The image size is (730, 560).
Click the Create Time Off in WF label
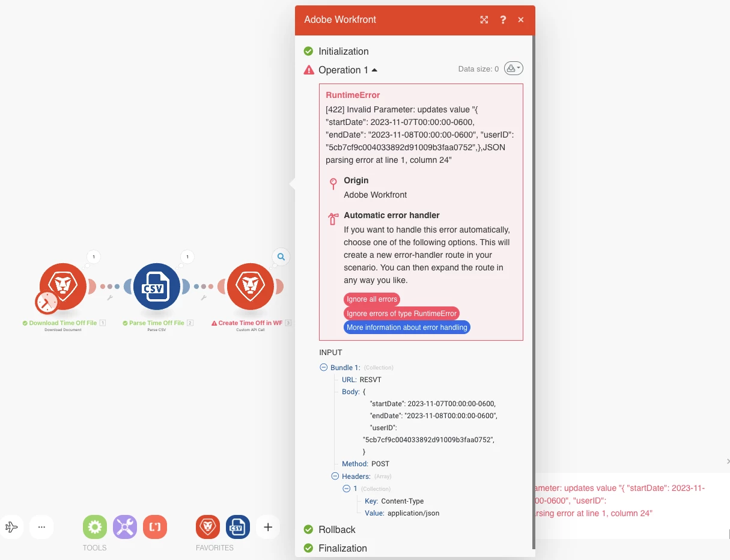[x=250, y=323]
